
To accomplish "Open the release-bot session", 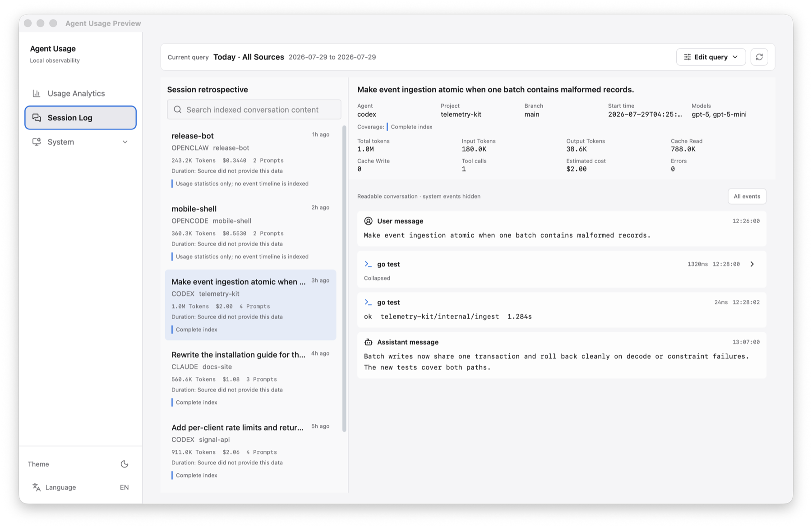I will coord(250,159).
